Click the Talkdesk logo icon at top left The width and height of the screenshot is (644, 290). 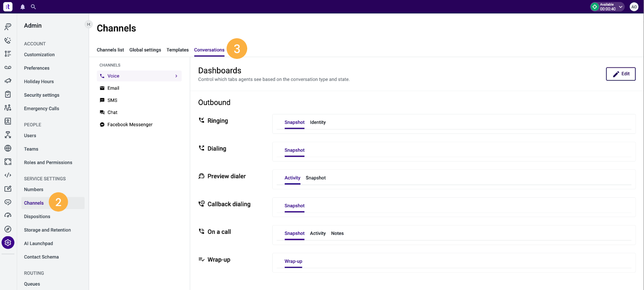8,6
